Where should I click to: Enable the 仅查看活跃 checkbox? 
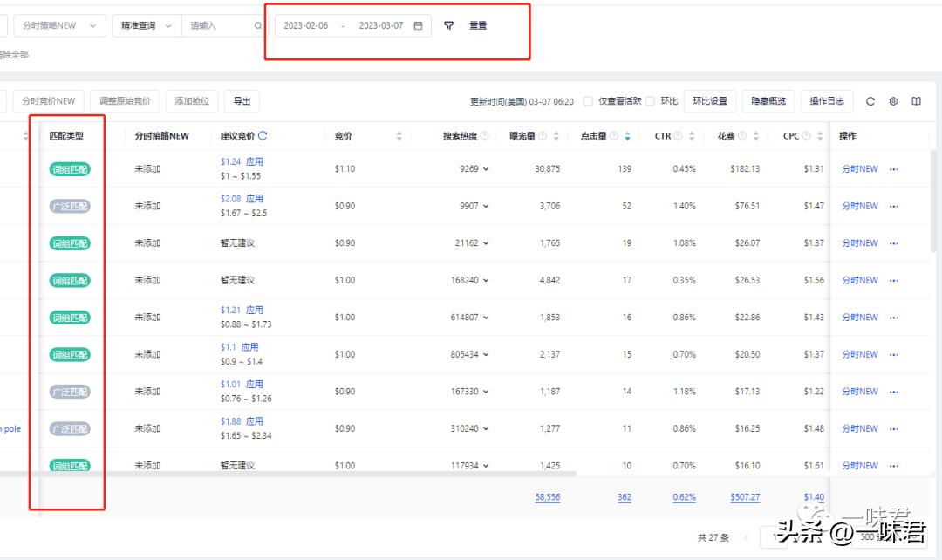[x=587, y=100]
